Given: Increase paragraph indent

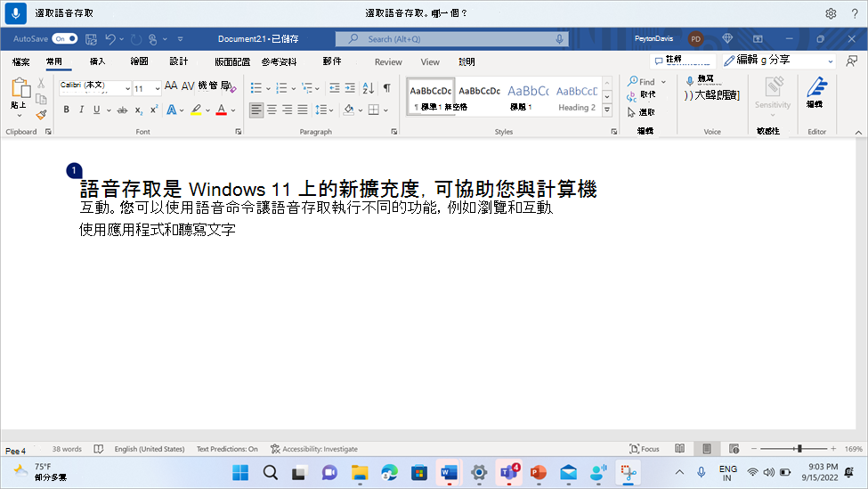Looking at the screenshot, I should point(350,88).
